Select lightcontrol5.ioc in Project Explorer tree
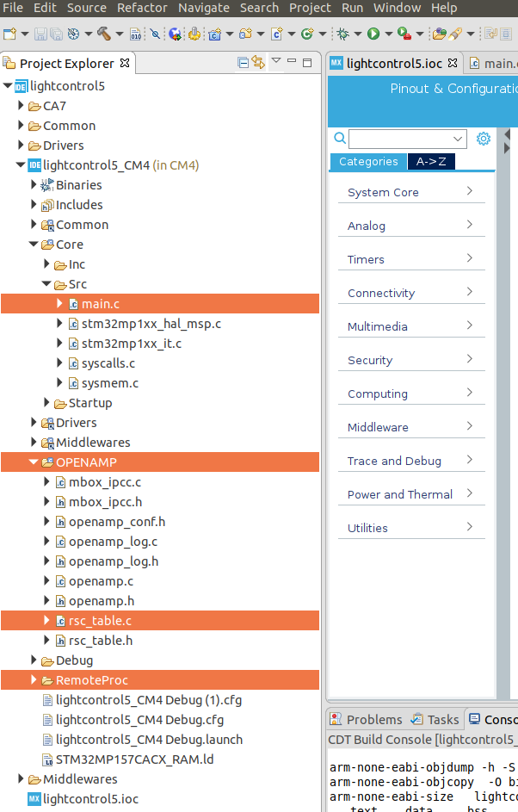This screenshot has height=812, width=518. coord(90,798)
